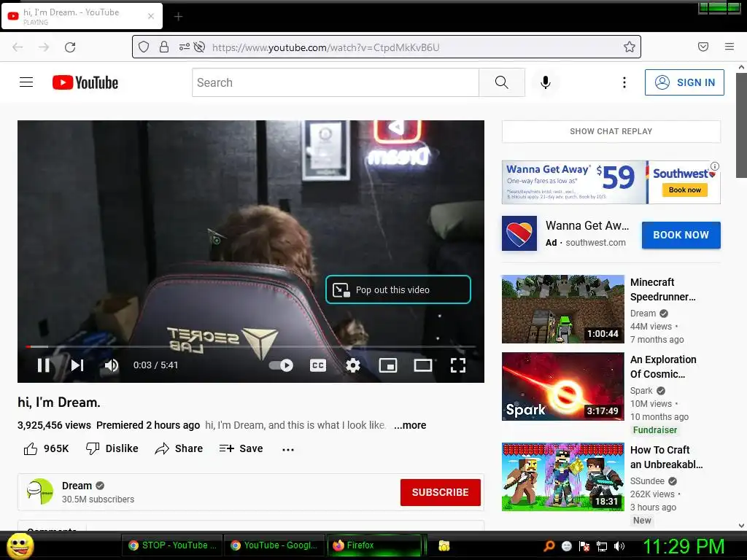Save page to Pocket
This screenshot has width=747, height=560.
click(703, 47)
